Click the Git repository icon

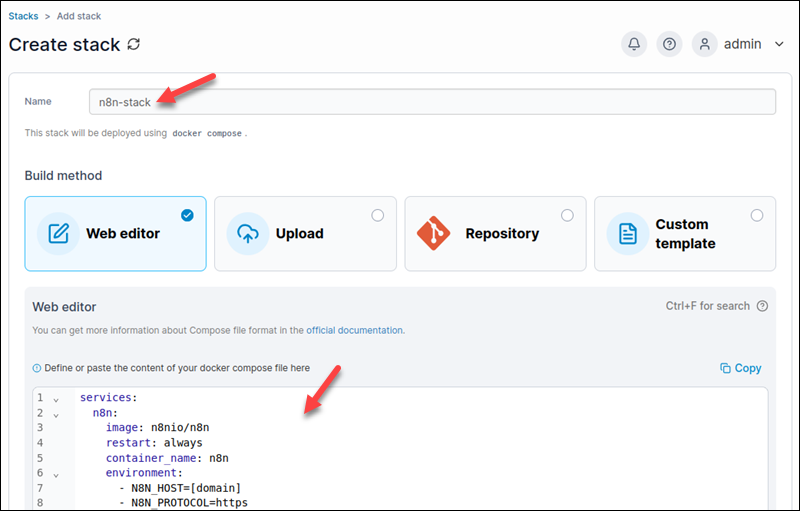click(433, 233)
